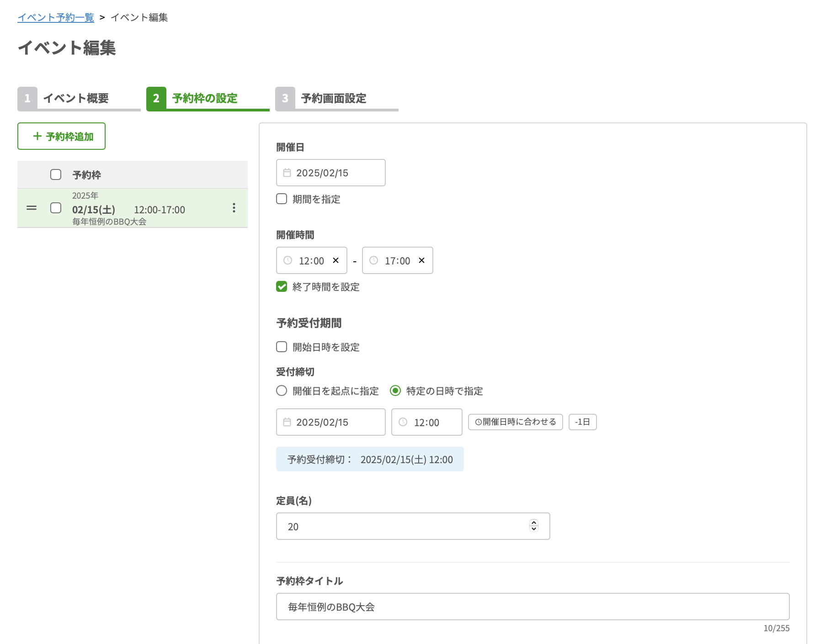Clear the 17:00 end time

(x=421, y=260)
